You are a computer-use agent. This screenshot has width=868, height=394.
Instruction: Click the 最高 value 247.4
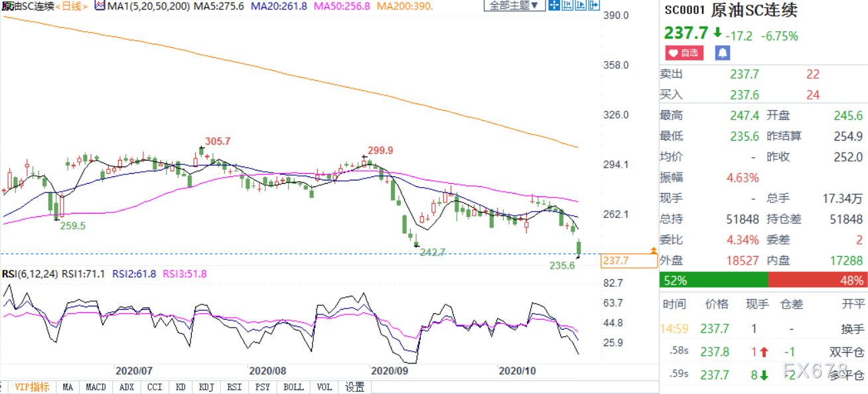(745, 115)
